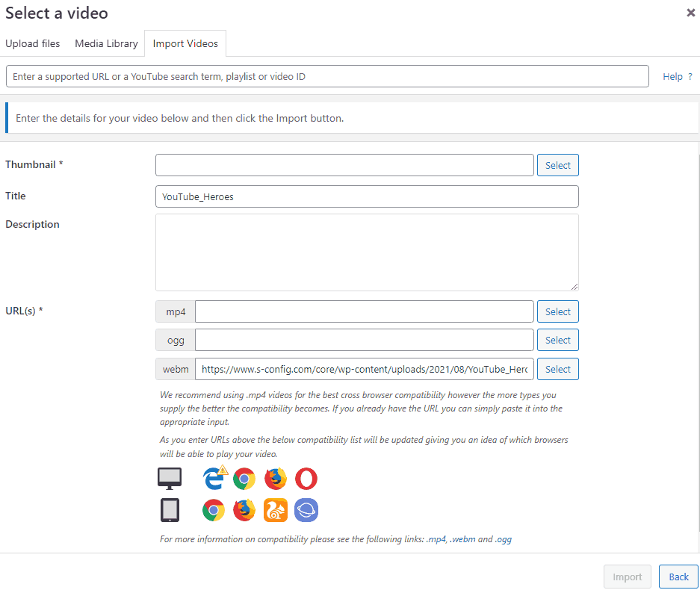Screen dimensions: 700x590
Task: Click Select button for ogg URL
Action: click(x=557, y=340)
